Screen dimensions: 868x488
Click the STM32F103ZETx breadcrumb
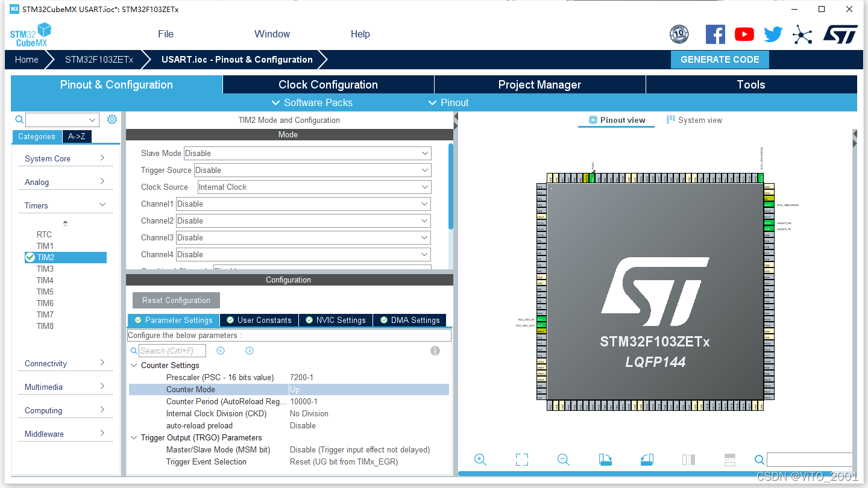click(x=99, y=60)
